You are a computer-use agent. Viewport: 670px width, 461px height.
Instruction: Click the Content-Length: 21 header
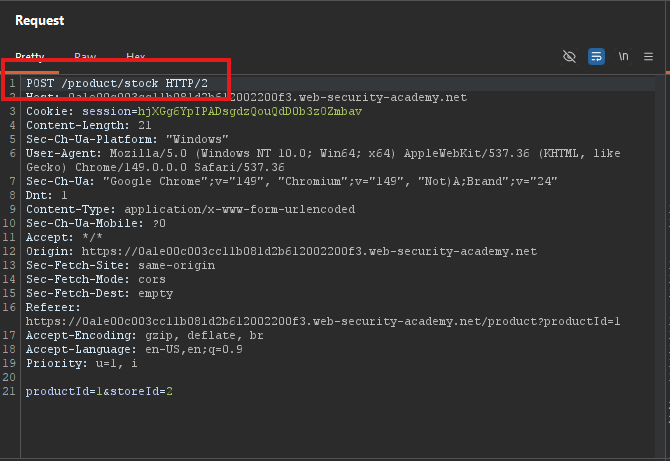click(88, 125)
